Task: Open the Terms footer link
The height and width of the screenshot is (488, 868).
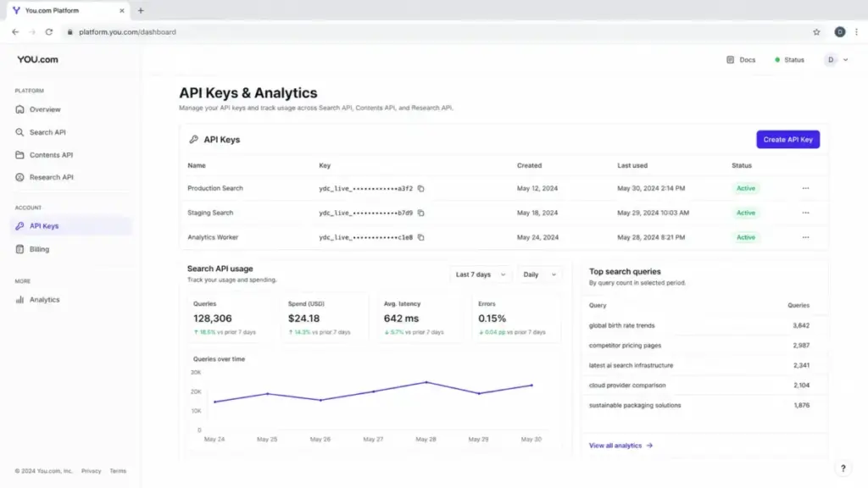Action: 118,471
